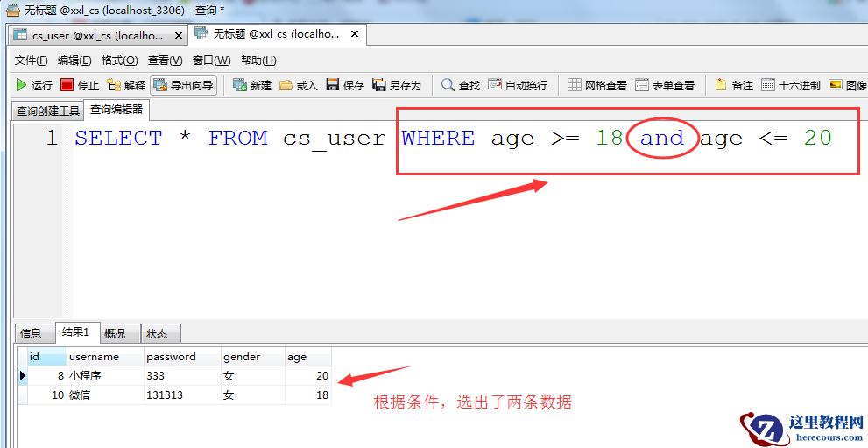Screen dimensions: 868x448
Task: Place cursor on SELECT keyword in editor
Action: (x=118, y=138)
